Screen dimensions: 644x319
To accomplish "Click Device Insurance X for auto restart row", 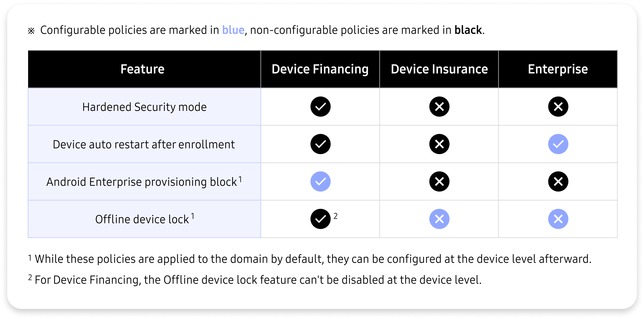I will click(x=439, y=144).
